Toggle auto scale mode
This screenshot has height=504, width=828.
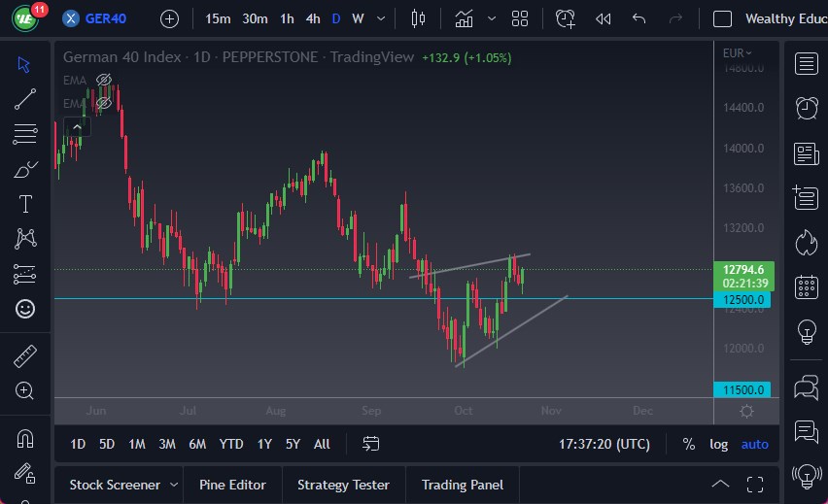[754, 445]
